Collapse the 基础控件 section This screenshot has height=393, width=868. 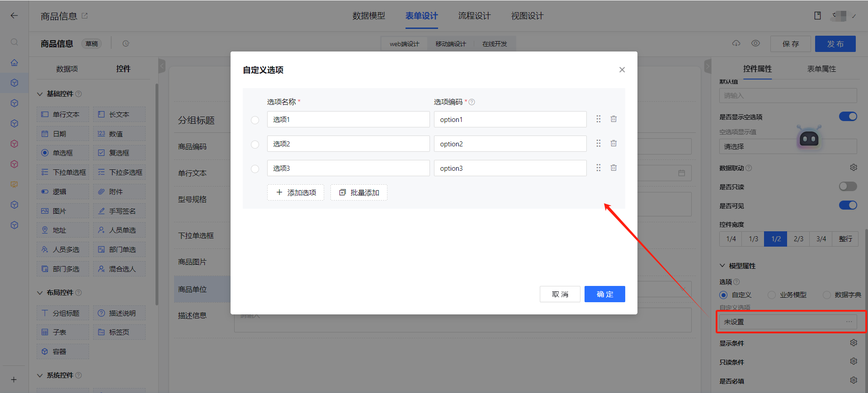pos(40,94)
